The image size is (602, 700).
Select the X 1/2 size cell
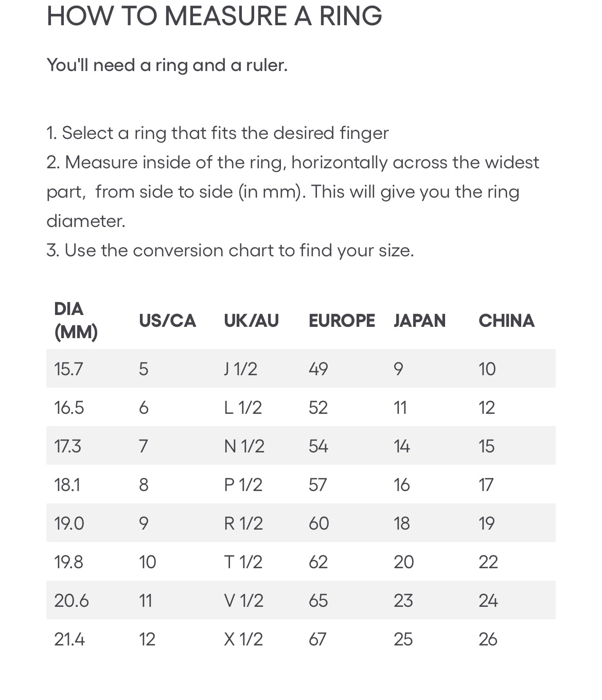[243, 639]
